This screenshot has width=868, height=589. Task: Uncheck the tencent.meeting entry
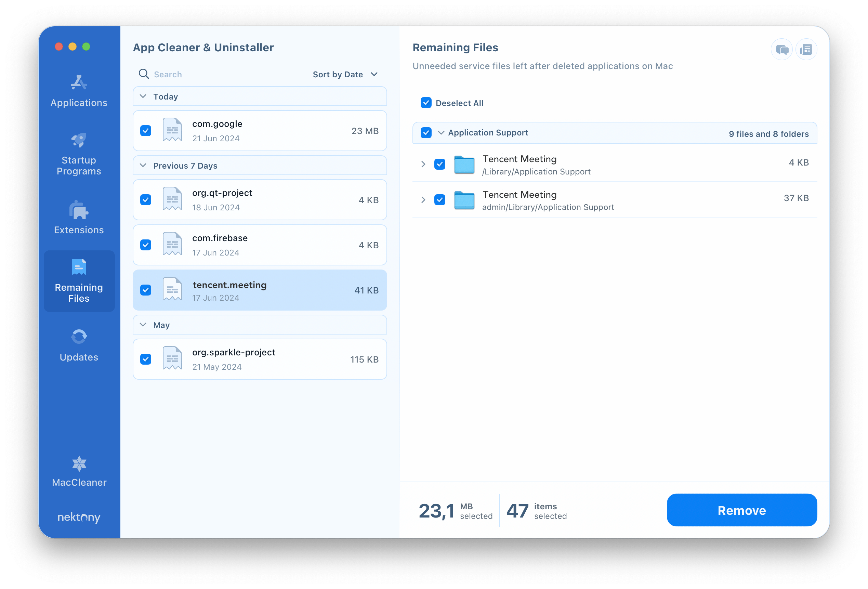coord(146,290)
